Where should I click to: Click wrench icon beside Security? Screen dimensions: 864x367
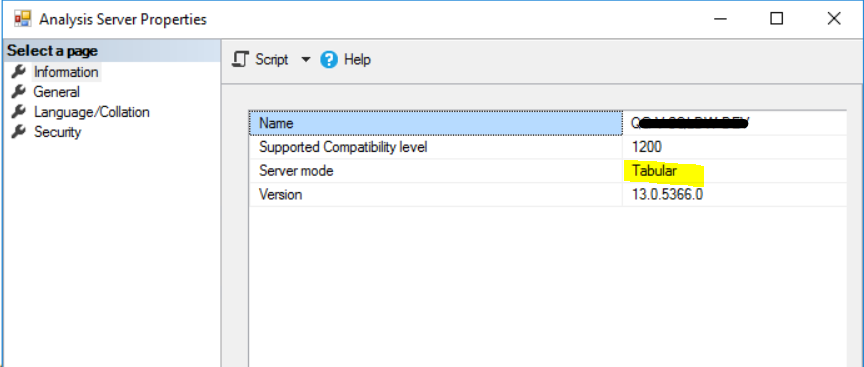click(19, 132)
